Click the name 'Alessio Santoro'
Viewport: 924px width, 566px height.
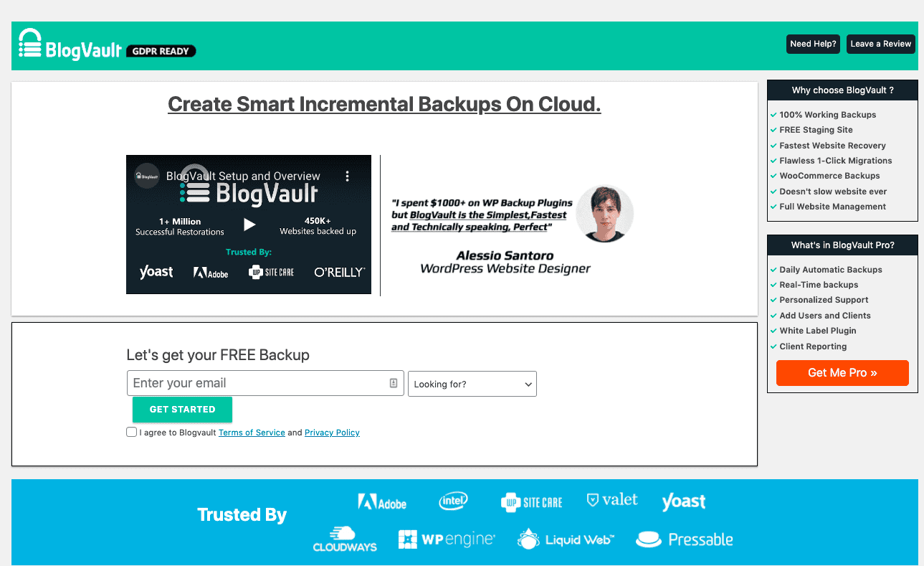[505, 255]
